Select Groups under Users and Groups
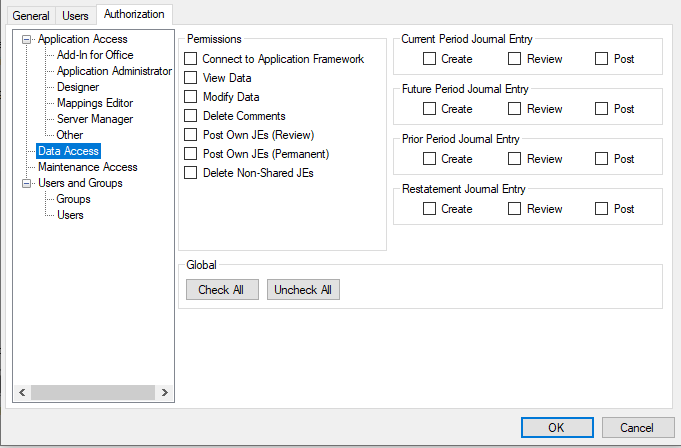681x448 pixels. click(73, 199)
